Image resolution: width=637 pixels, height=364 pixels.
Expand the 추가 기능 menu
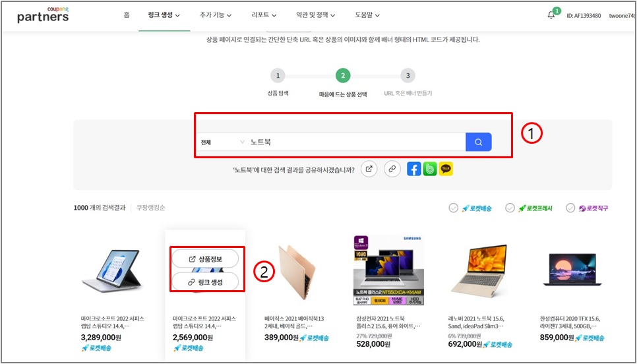pos(216,15)
